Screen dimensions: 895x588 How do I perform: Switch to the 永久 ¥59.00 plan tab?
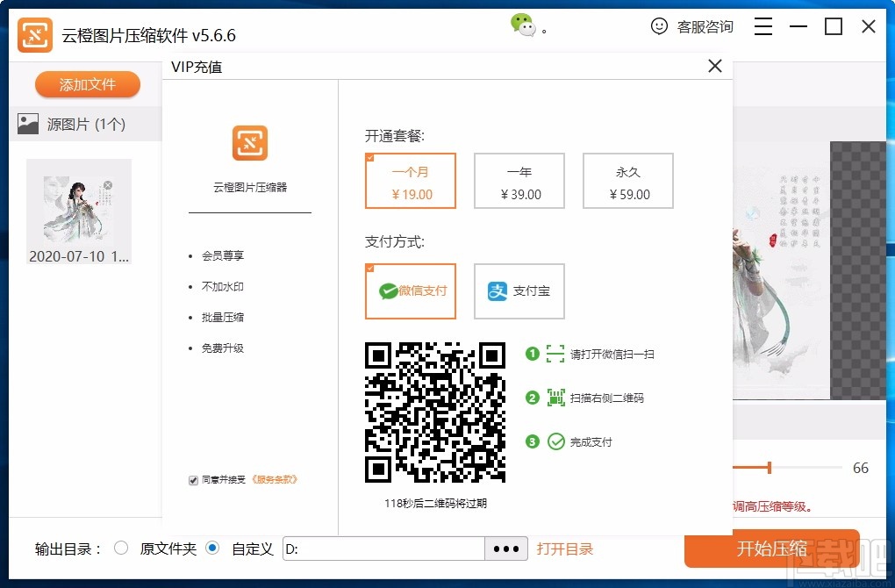(x=627, y=181)
